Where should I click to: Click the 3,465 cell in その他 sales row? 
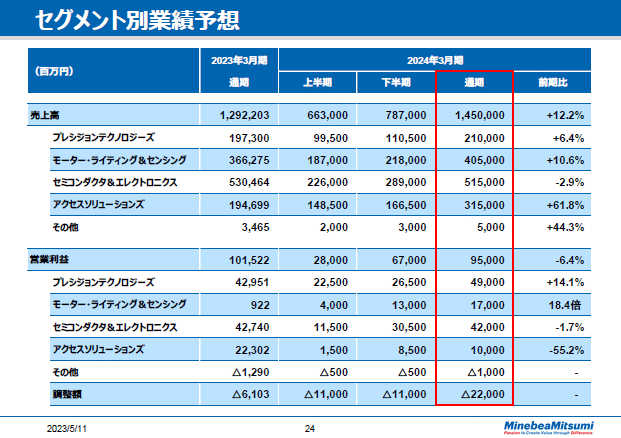coord(255,227)
